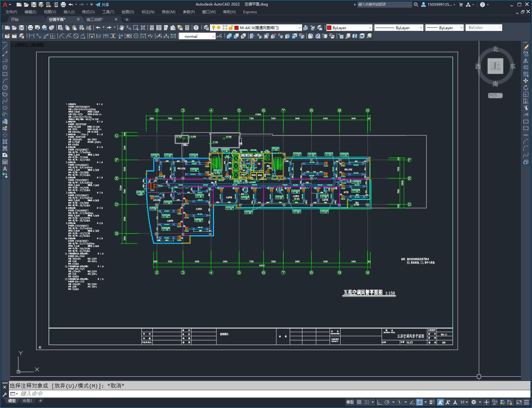
Task: Toggle object snap tracking in status bar
Action: click(412, 402)
